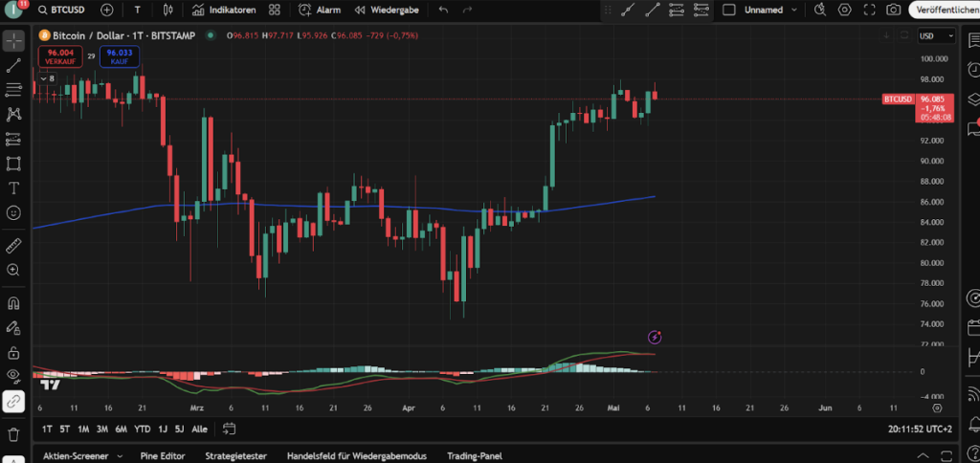Screen dimensions: 980x463
Task: Open quick search lightning magnifier
Action: [820, 10]
